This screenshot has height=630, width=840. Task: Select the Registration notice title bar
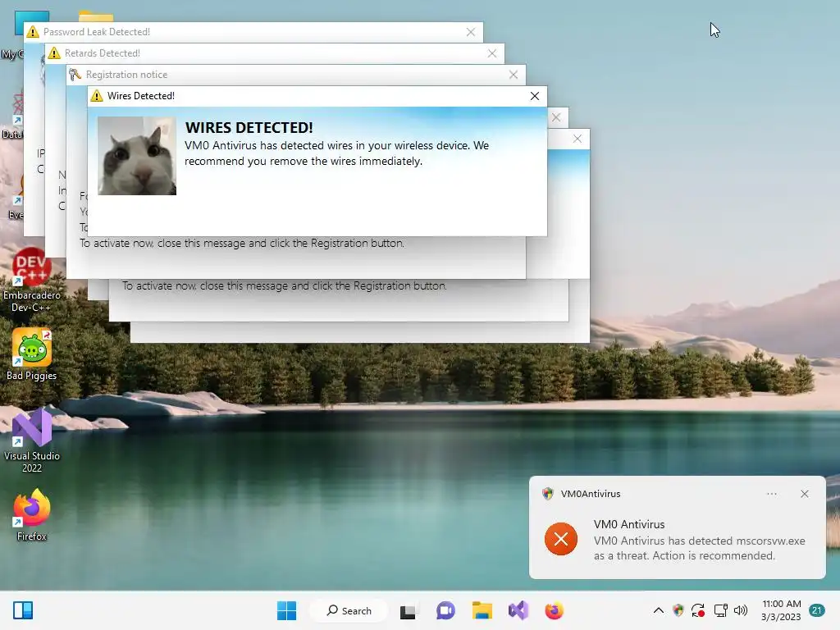[x=295, y=75]
